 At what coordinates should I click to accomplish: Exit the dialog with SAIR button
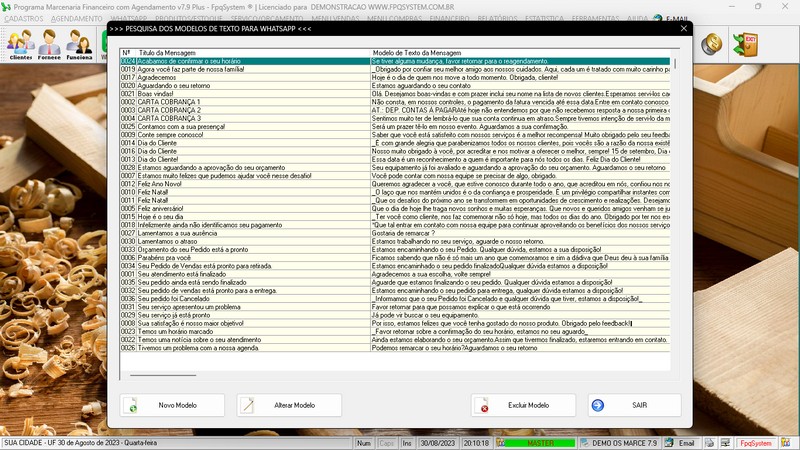tap(635, 405)
